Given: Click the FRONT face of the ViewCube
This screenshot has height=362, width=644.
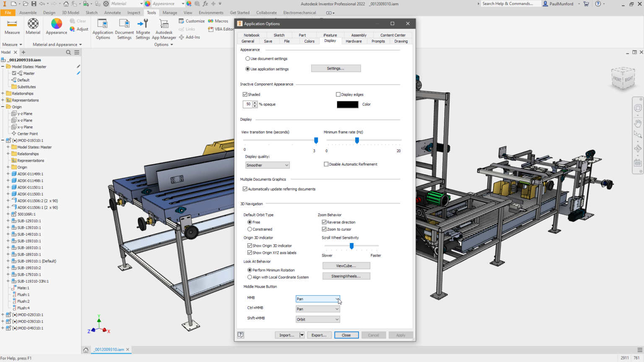Looking at the screenshot, I should tap(617, 78).
